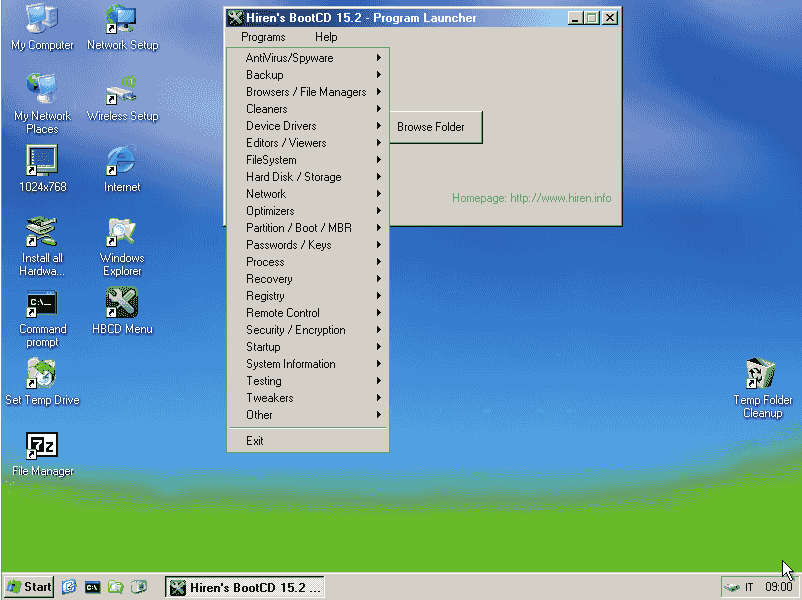This screenshot has height=600, width=802.
Task: Expand AntiVirus/Spyware submenu
Action: point(308,58)
